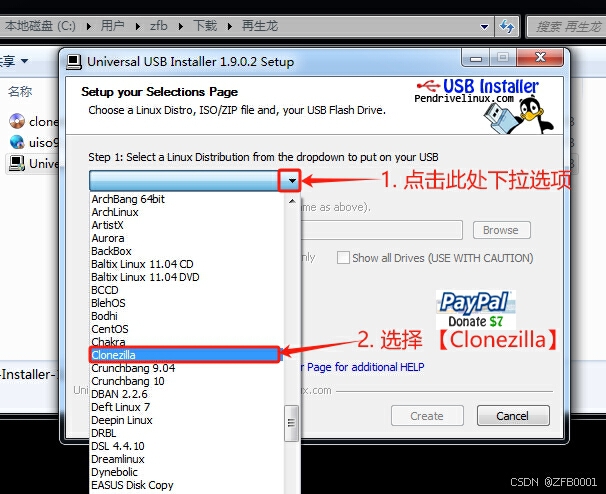Click the list scroll-up arrow
Viewport: 606px width, 494px height.
(x=292, y=201)
